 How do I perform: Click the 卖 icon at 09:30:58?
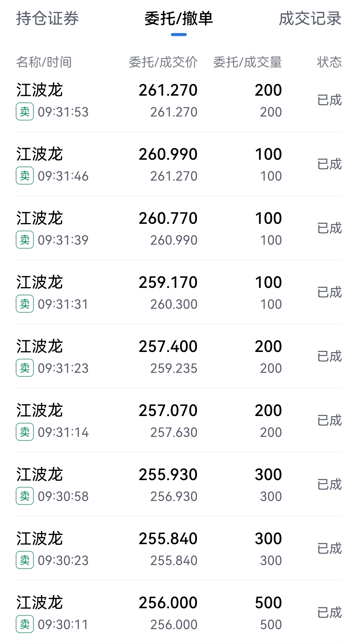point(25,496)
